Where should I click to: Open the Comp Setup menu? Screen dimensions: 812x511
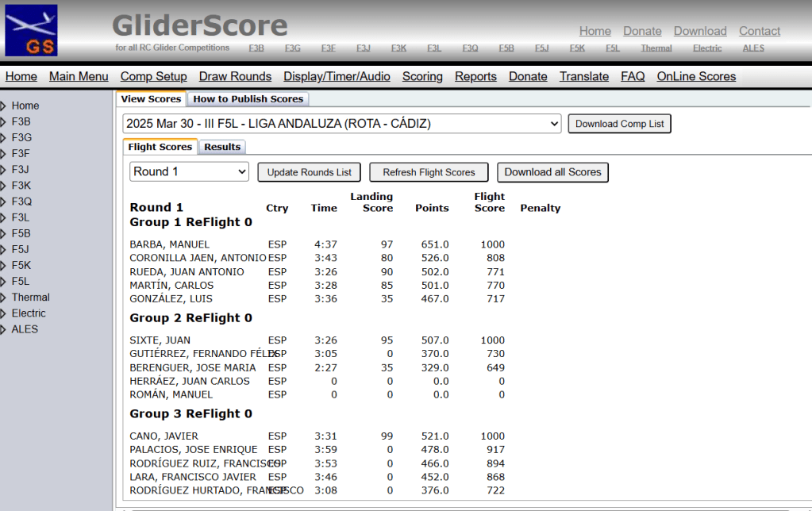[153, 77]
